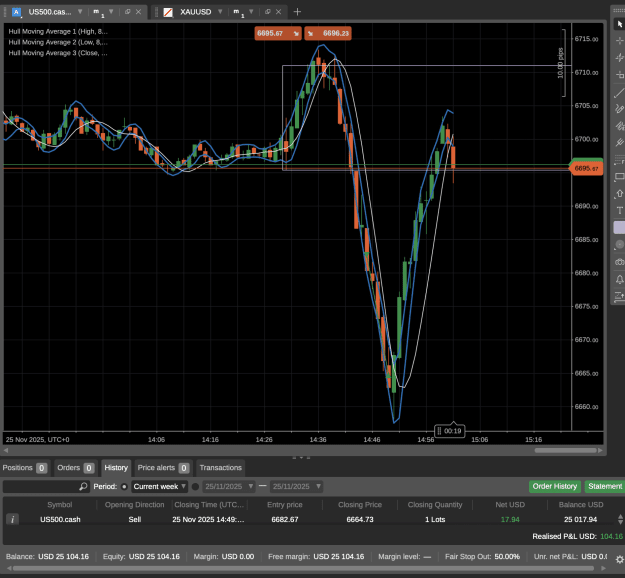Select the Fibonacci retracement tool
The height and width of the screenshot is (578, 625).
point(619,160)
